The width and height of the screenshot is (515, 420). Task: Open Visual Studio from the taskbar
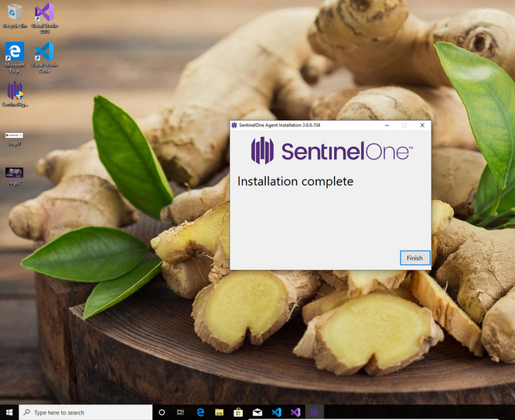(x=295, y=412)
